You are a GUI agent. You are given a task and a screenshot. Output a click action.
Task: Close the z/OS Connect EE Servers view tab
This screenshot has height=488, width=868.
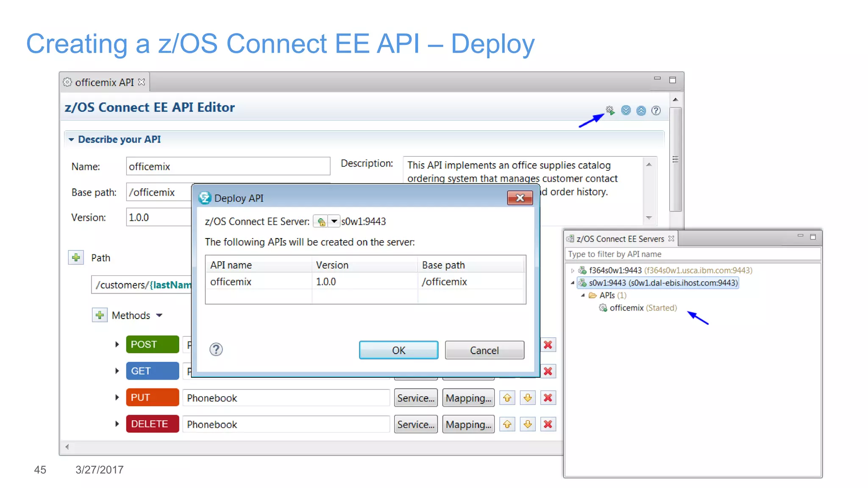pos(671,239)
